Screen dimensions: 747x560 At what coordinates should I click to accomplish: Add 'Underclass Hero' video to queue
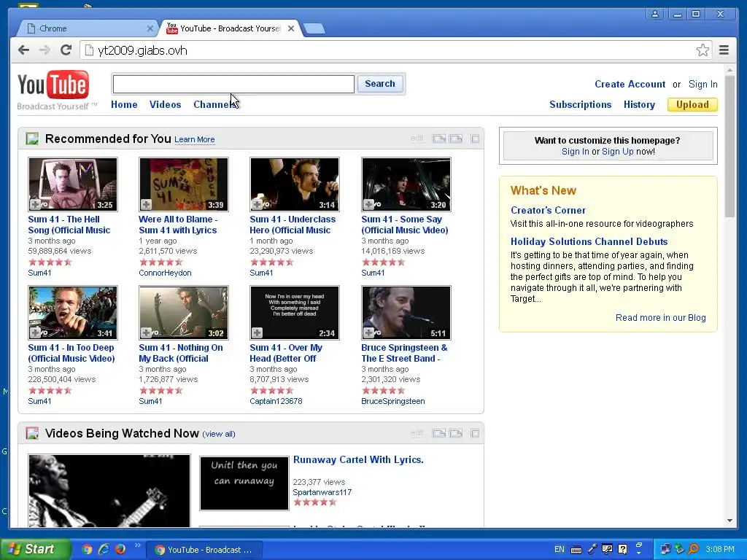(258, 205)
